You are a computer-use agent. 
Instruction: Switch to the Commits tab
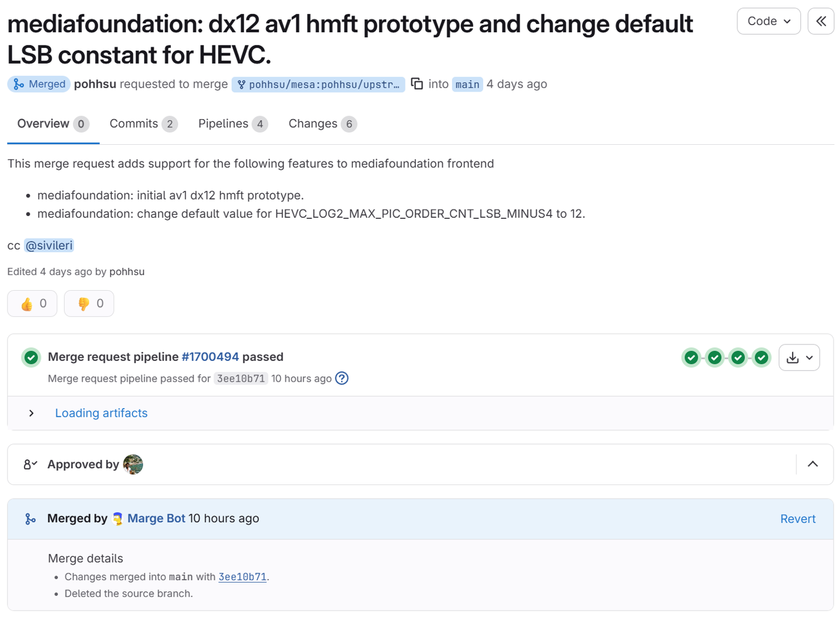[x=143, y=124]
